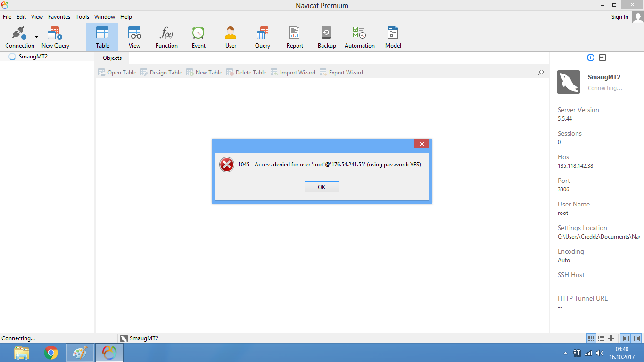Open the Tools menu
644x362 pixels.
coord(82,17)
